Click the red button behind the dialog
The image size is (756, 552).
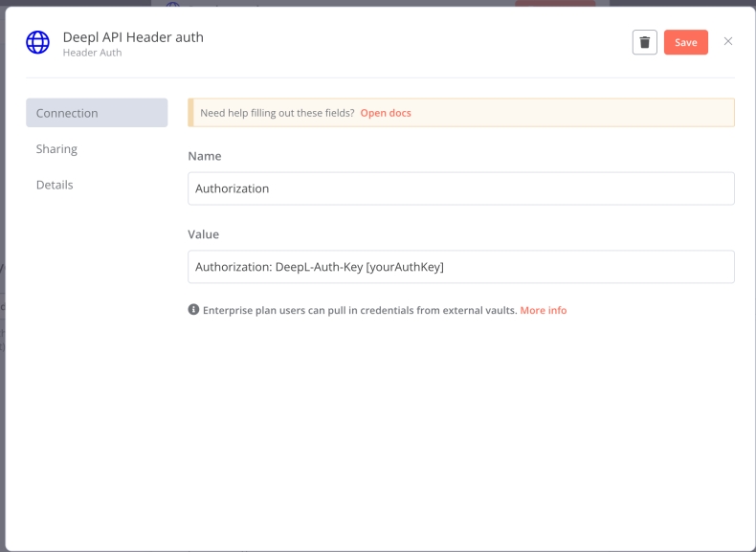(555, 3)
